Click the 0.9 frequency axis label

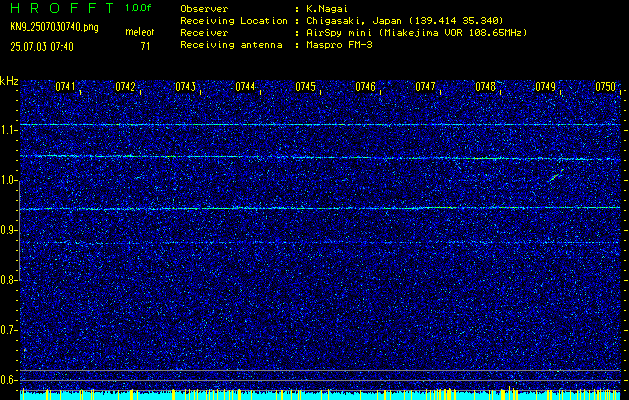(9, 230)
